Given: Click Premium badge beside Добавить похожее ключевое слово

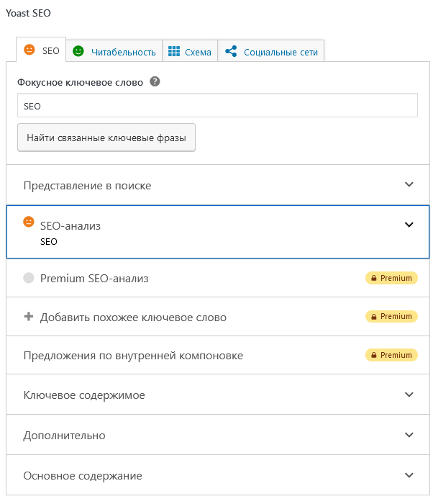Looking at the screenshot, I should pos(391,317).
